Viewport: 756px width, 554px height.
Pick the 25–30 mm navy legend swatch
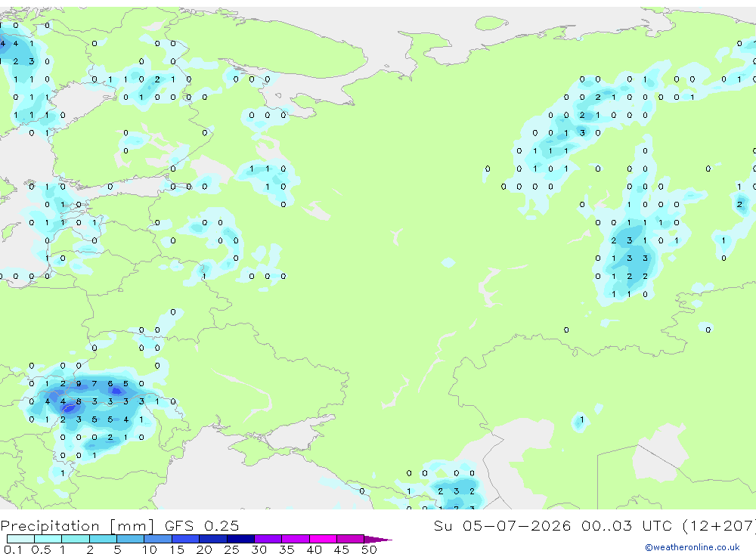(x=240, y=539)
